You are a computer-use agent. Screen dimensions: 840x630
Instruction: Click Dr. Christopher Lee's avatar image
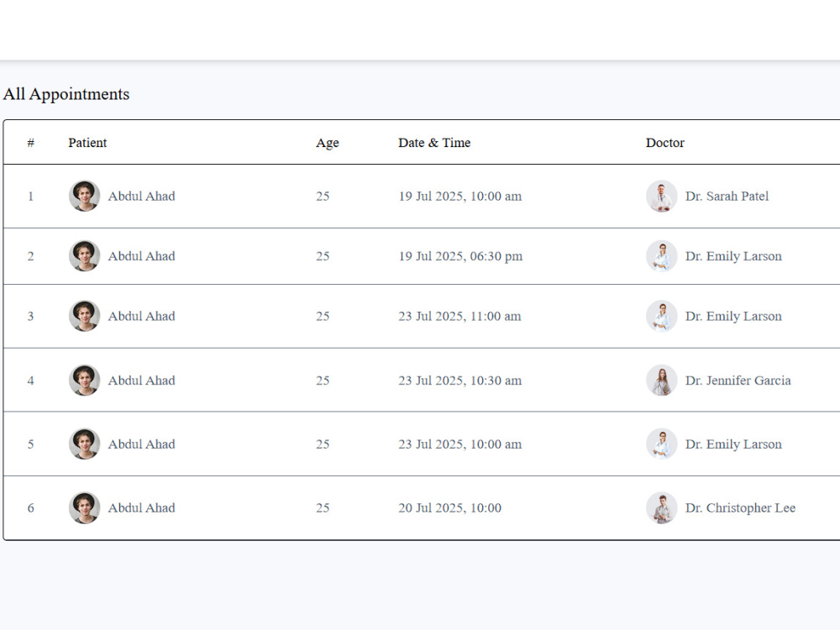pos(662,508)
